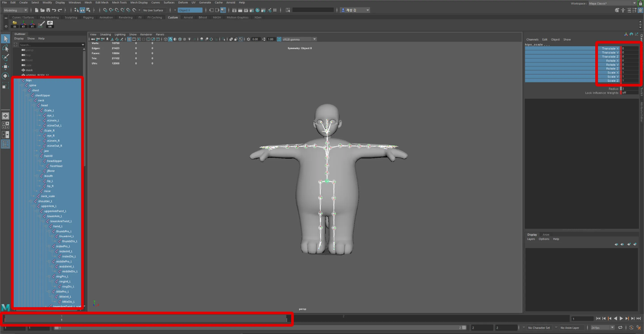The width and height of the screenshot is (644, 334).
Task: Switch to the Anim layer tab
Action: point(546,235)
